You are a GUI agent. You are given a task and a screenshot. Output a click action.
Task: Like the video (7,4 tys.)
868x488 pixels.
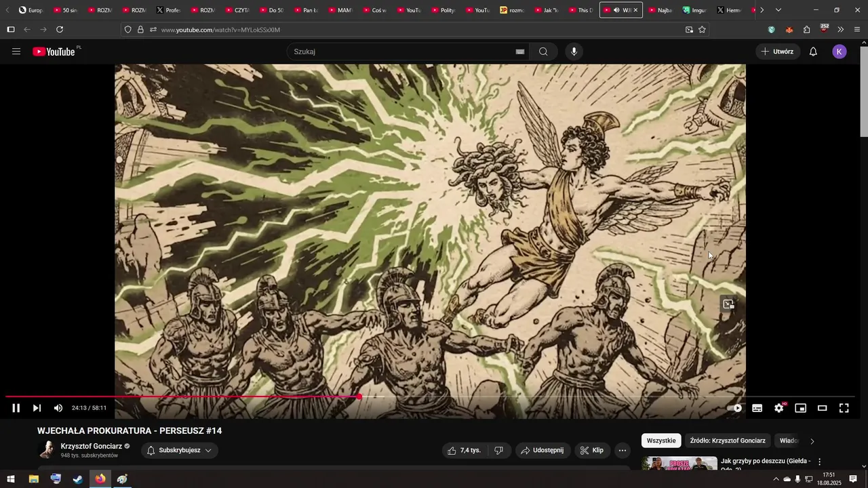pos(465,450)
